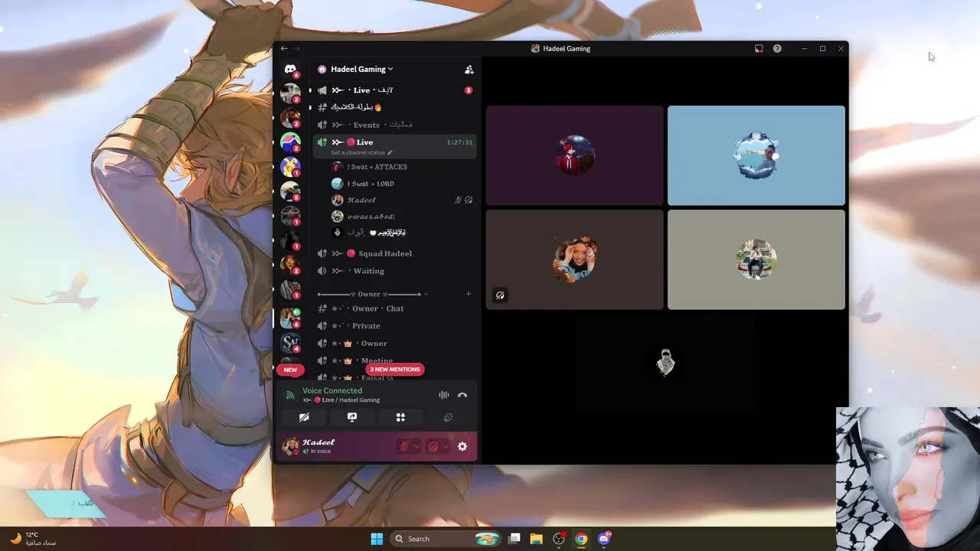Click the Windows taskbar Search box

[446, 539]
